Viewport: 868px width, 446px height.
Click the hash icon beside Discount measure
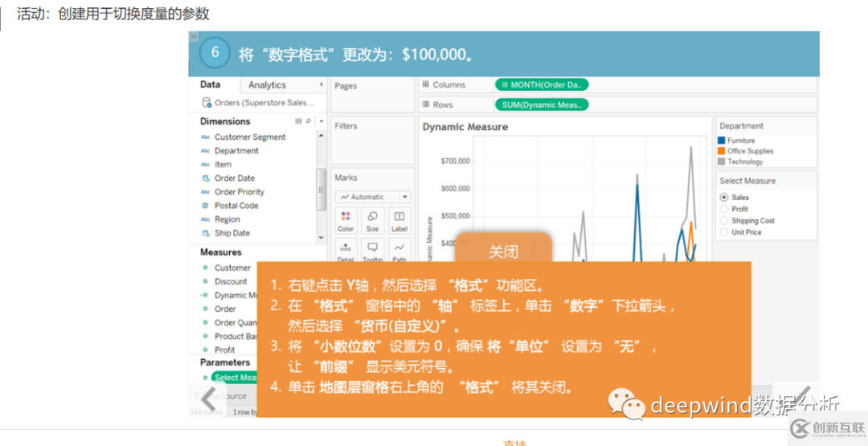click(206, 281)
